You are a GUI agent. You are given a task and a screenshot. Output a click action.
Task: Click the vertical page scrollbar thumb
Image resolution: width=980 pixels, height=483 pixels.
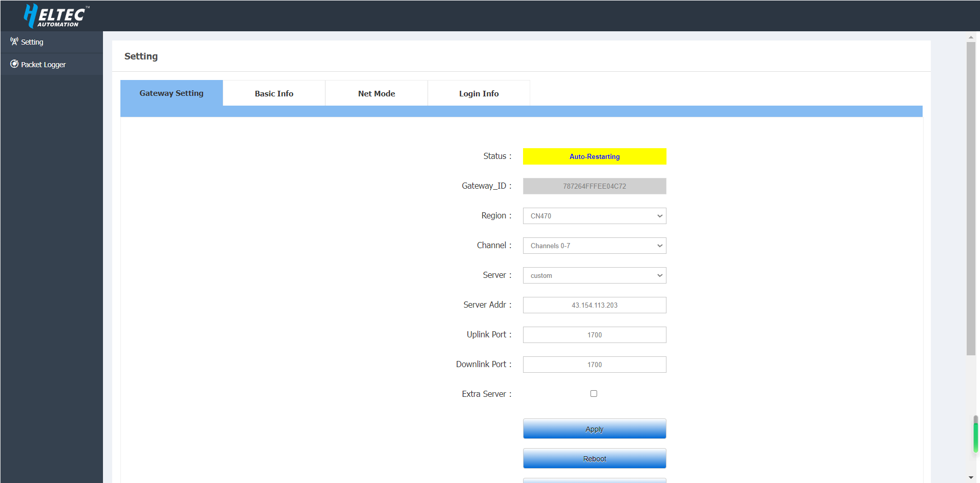[x=971, y=199]
